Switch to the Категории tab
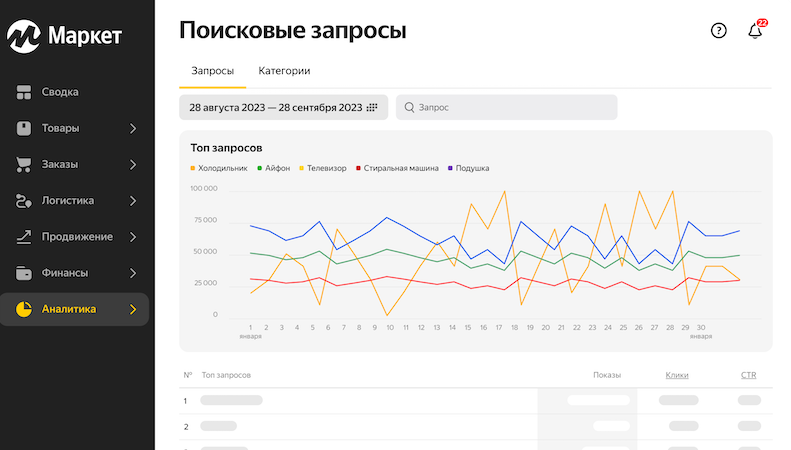The image size is (791, 450). click(x=284, y=71)
